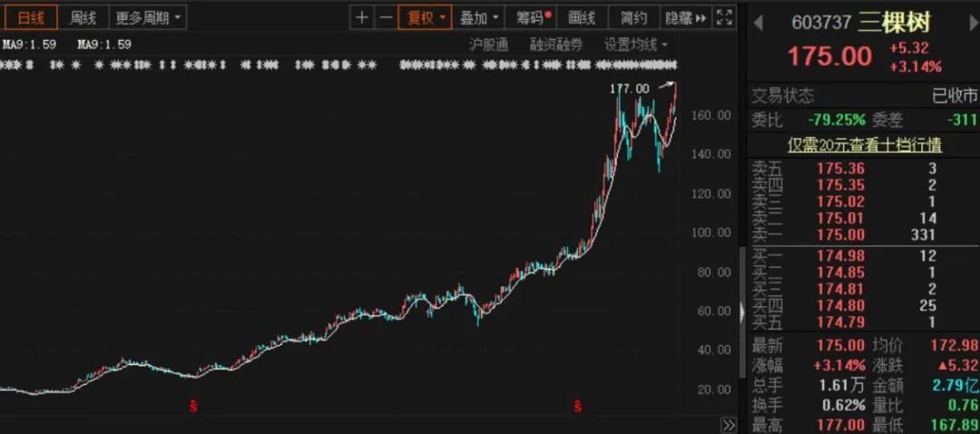Click the double-arrow icon at bottom right
The height and width of the screenshot is (434, 980).
(x=729, y=425)
